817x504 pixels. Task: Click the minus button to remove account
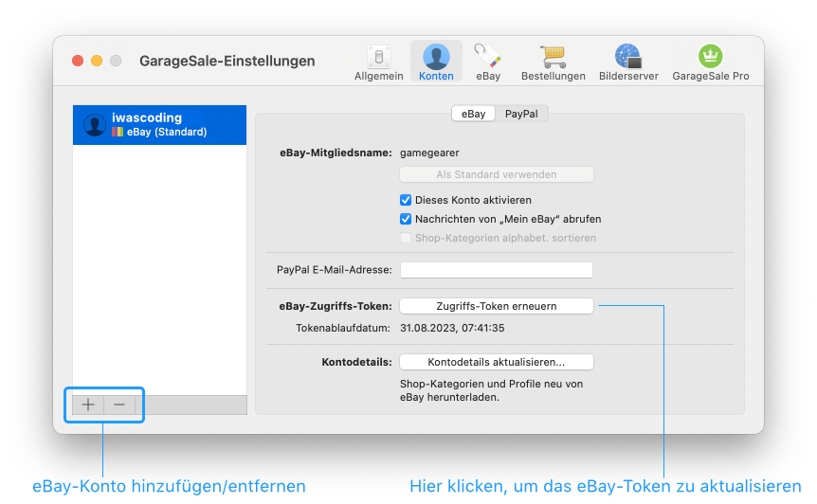point(119,405)
